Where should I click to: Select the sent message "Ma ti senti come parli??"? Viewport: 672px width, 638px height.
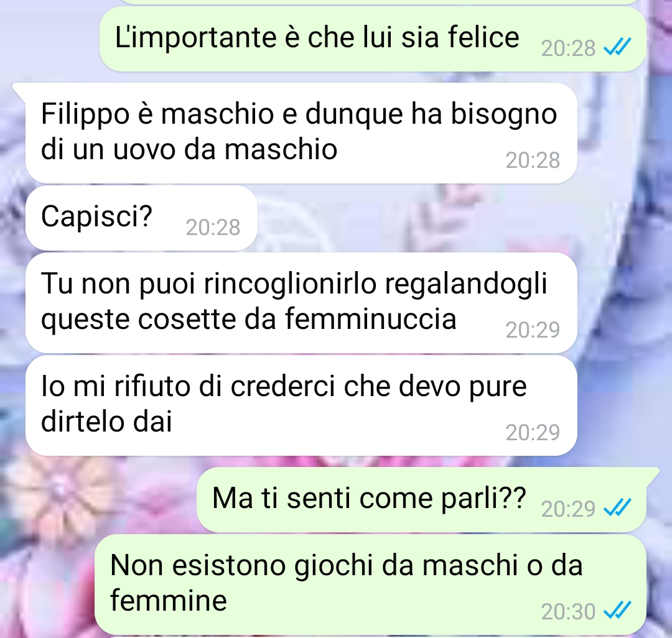click(421, 500)
